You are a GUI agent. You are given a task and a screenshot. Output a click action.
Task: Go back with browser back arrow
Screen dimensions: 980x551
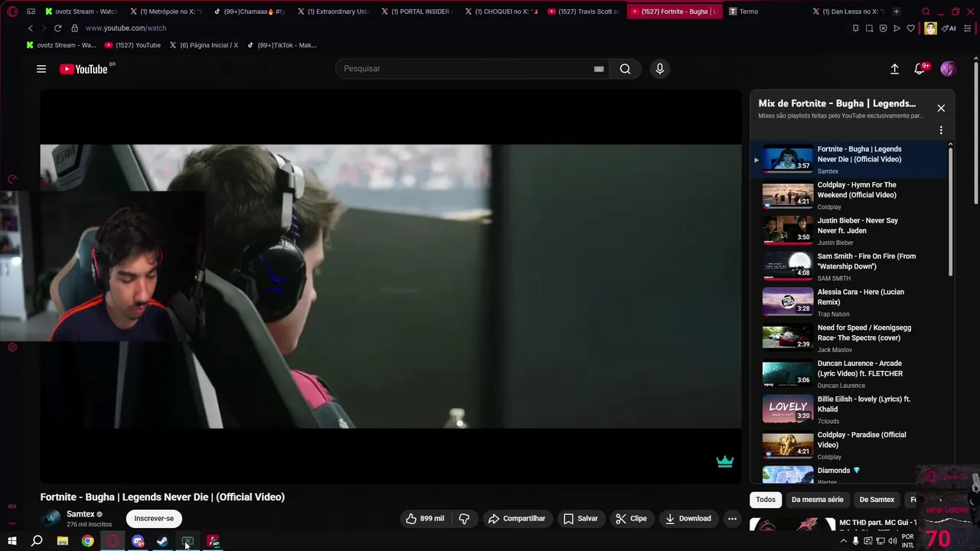click(31, 28)
